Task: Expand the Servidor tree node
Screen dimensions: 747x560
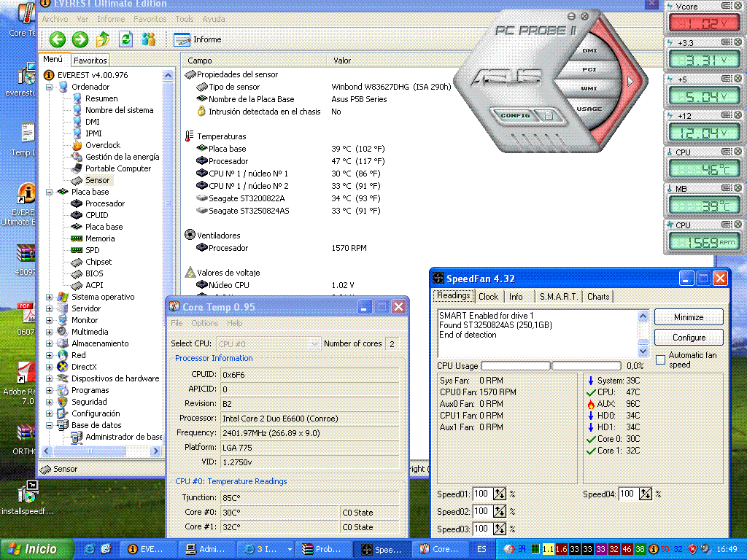Action: [x=49, y=308]
